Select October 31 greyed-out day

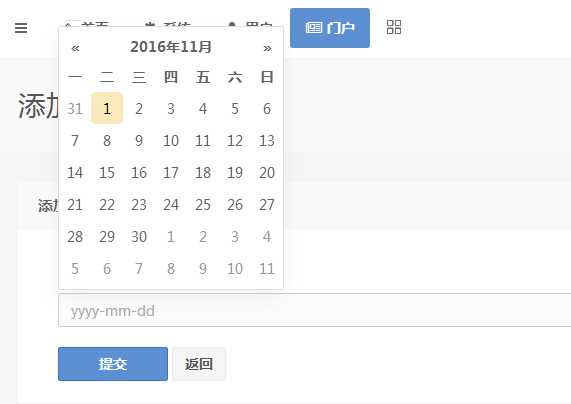click(75, 108)
